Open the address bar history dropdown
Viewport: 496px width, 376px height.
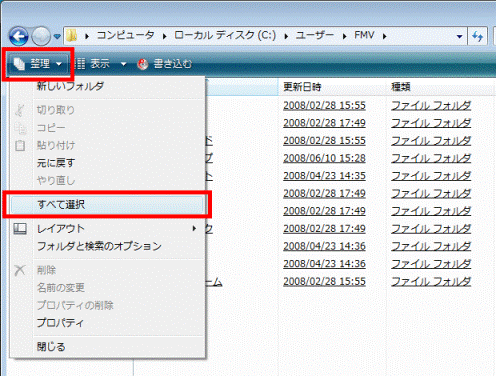click(459, 36)
